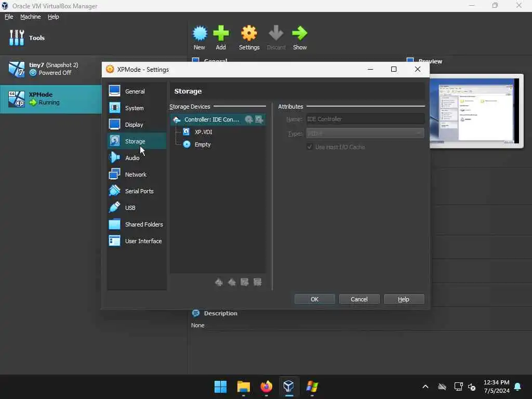Viewport: 532px width, 399px height.
Task: Click the Description section heading
Action: [x=220, y=313]
